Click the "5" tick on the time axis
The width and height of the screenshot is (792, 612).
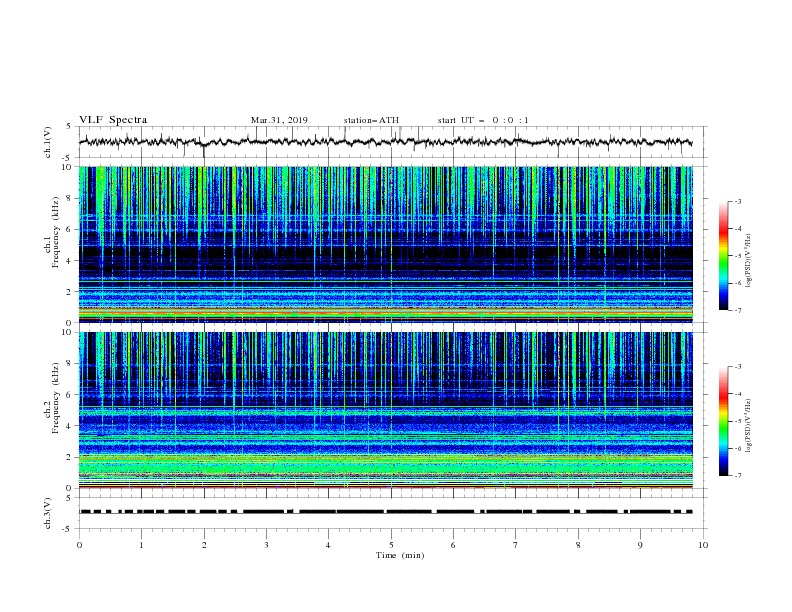(x=391, y=545)
